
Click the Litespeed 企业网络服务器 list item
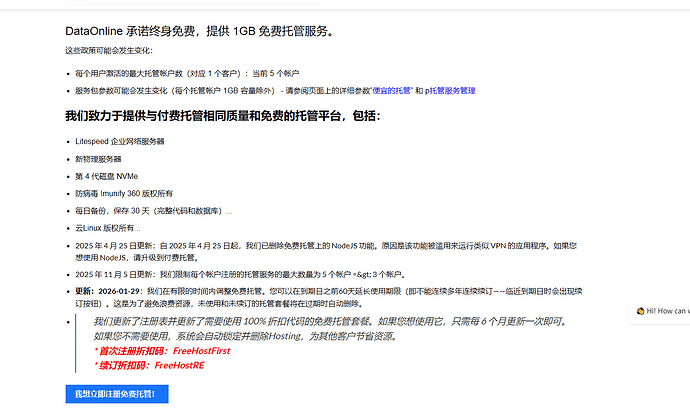(120, 141)
